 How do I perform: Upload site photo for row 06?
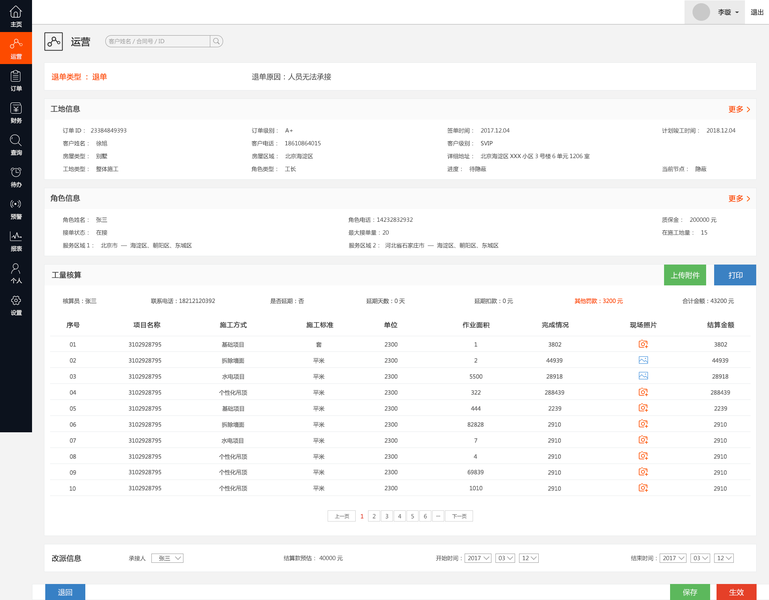(x=643, y=424)
